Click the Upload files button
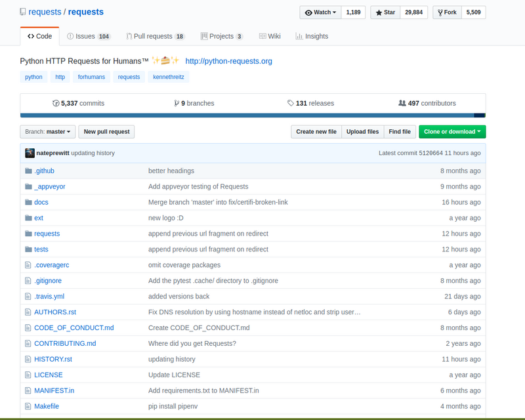525x420 pixels. pyautogui.click(x=363, y=132)
